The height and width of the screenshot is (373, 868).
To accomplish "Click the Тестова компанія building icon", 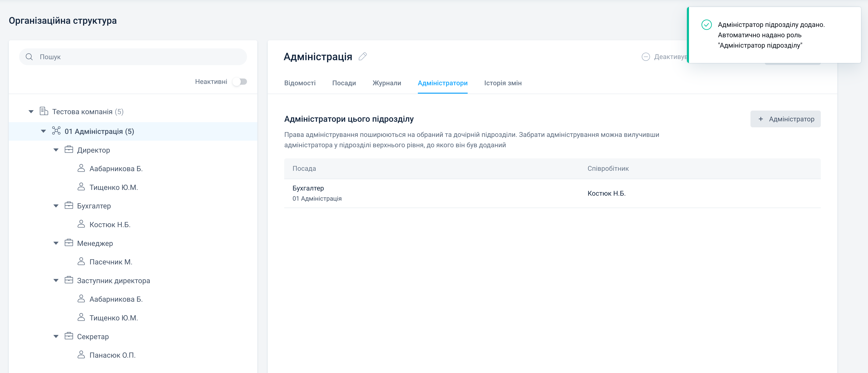I will click(44, 111).
